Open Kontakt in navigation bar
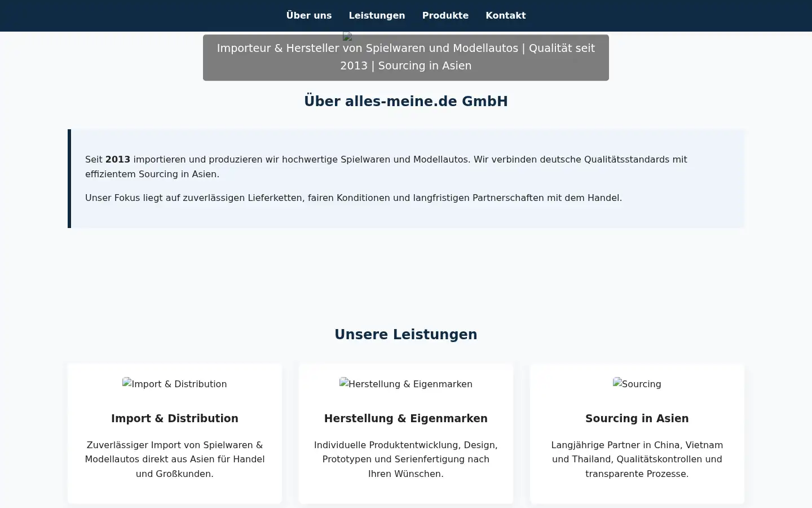Screen dimensions: 812x508 (x=506, y=16)
